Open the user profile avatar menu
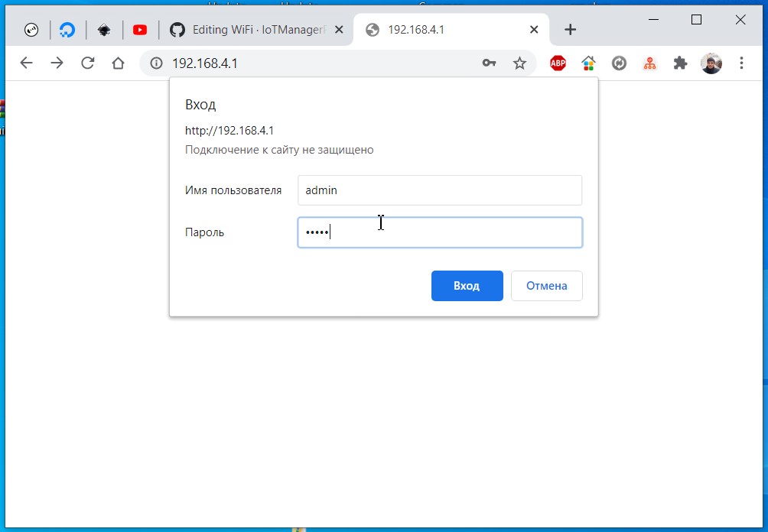This screenshot has width=768, height=532. [x=711, y=63]
